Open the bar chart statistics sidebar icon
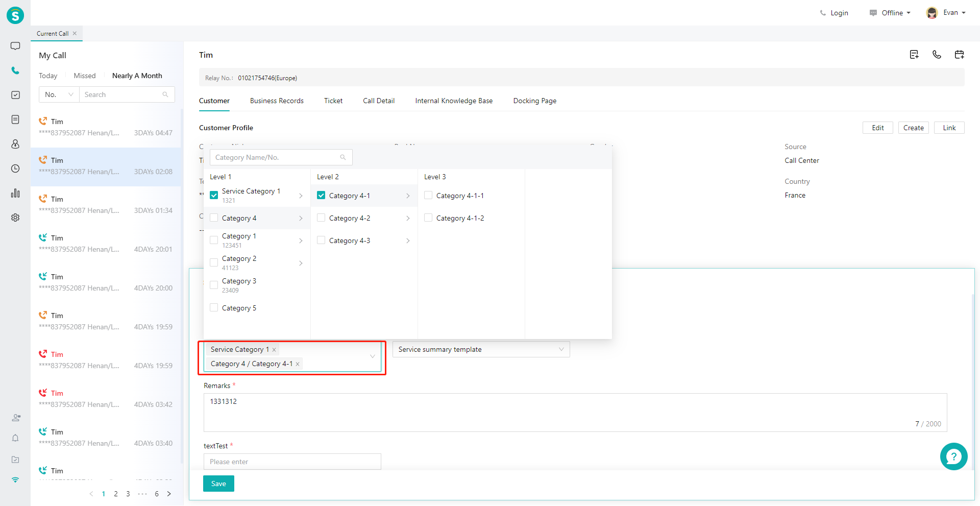 [x=15, y=193]
